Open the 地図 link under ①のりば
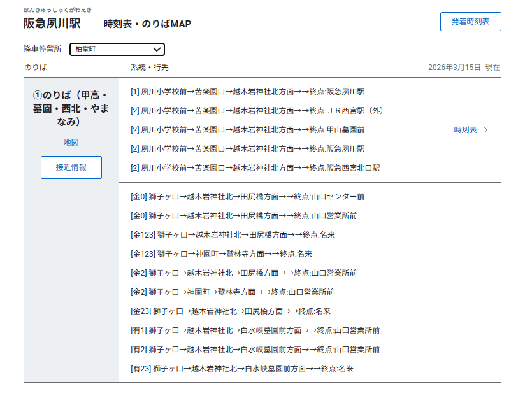The height and width of the screenshot is (405, 532). (71, 143)
